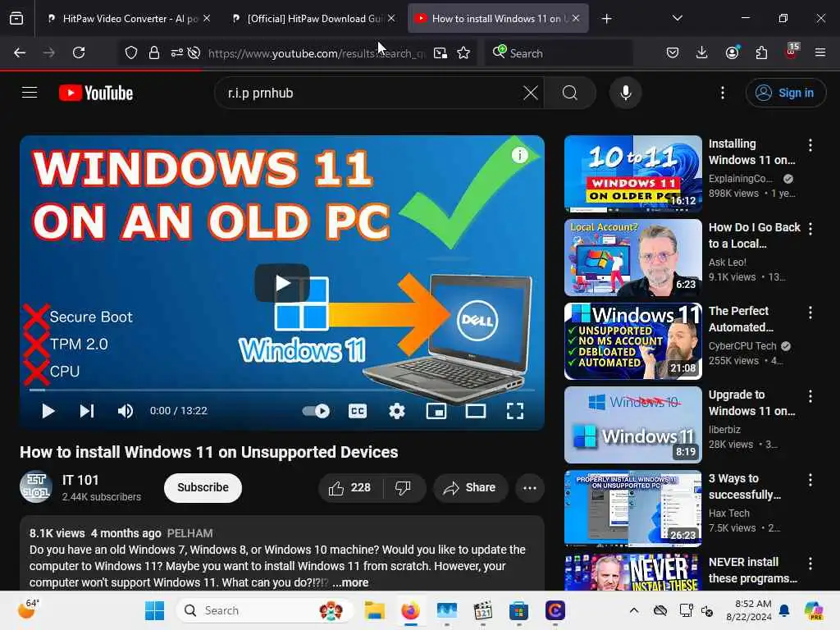Mute the video volume
This screenshot has height=630, width=840.
[x=126, y=411]
